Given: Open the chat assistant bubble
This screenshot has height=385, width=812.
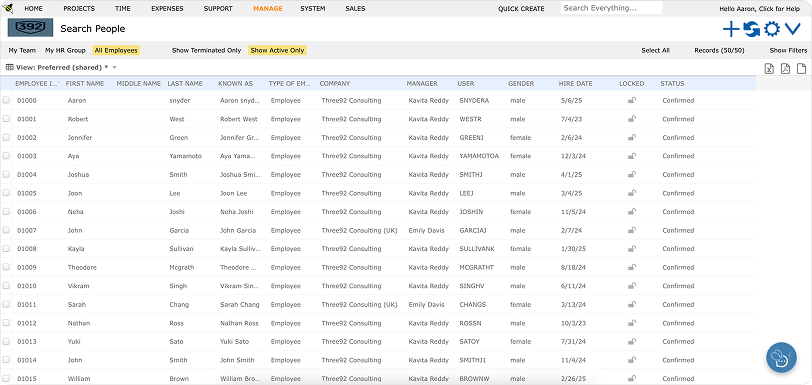Looking at the screenshot, I should [x=781, y=358].
